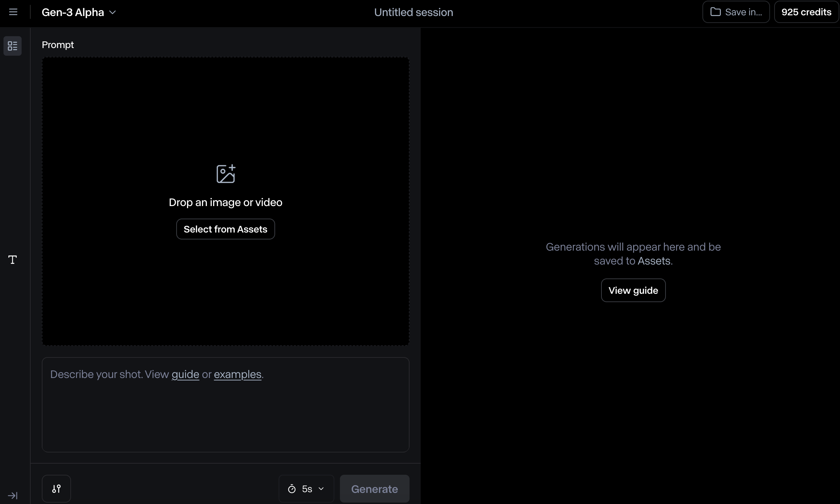Click the collapse sidebar arrow icon

coord(13,495)
